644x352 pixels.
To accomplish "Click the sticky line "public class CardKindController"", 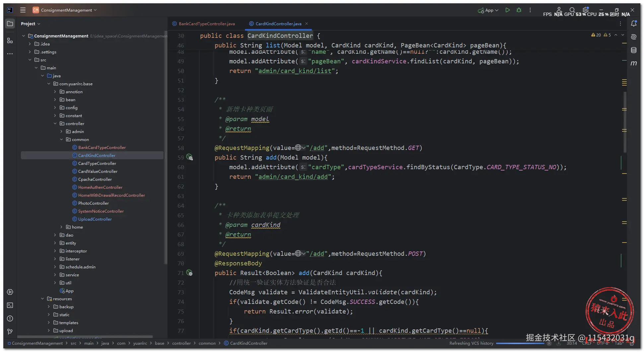I will coord(260,35).
